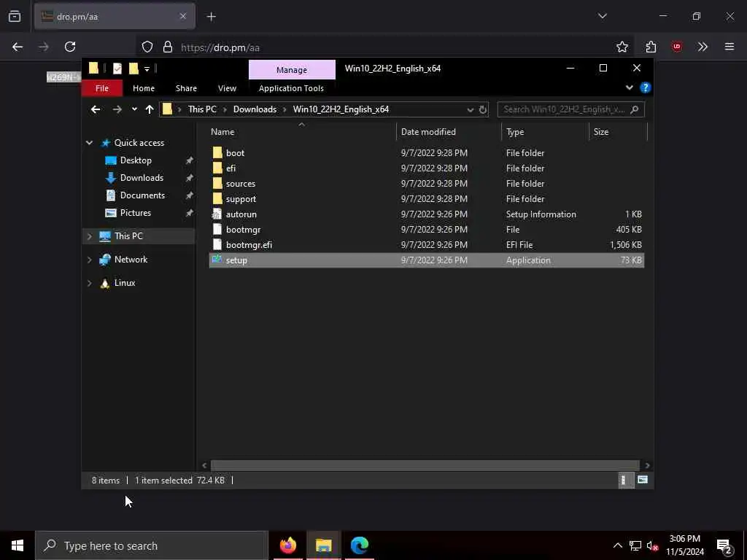The height and width of the screenshot is (560, 747).
Task: Select the bootmgr file icon
Action: (217, 229)
